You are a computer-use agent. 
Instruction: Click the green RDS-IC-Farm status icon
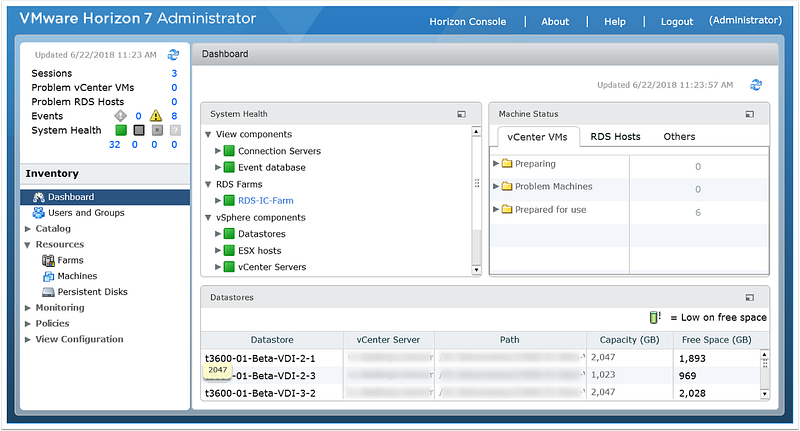point(230,200)
